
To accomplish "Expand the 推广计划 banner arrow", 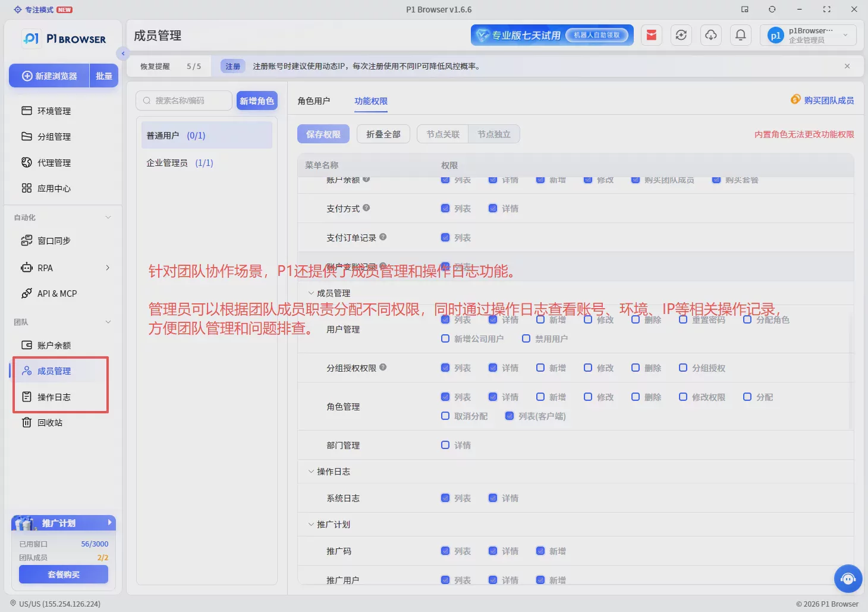I will click(109, 522).
